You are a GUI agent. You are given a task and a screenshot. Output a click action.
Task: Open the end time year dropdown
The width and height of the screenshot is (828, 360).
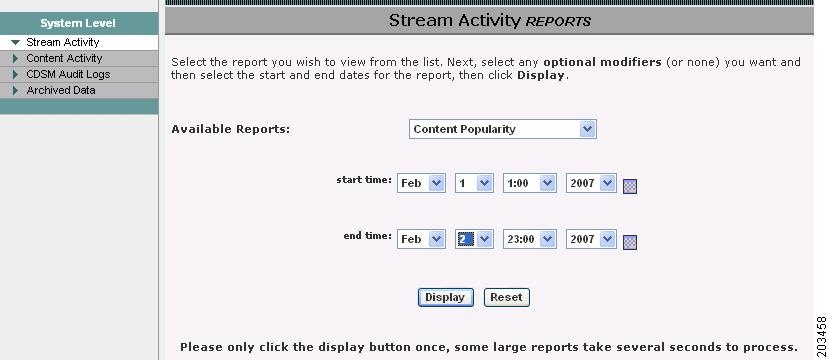pyautogui.click(x=591, y=239)
